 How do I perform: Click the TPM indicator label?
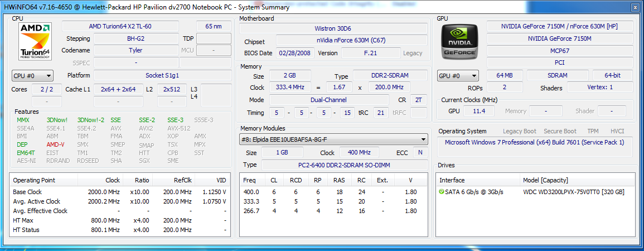click(x=593, y=131)
